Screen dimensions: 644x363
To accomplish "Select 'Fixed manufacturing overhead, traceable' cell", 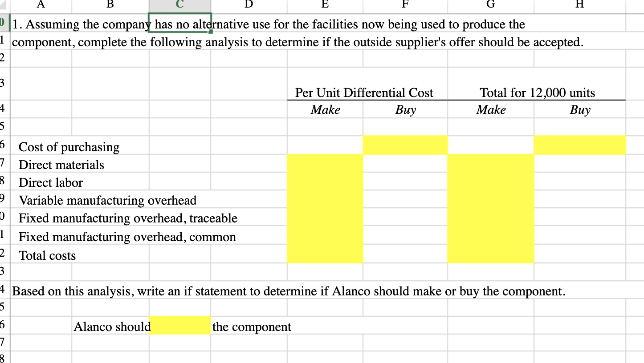I will click(x=128, y=218).
